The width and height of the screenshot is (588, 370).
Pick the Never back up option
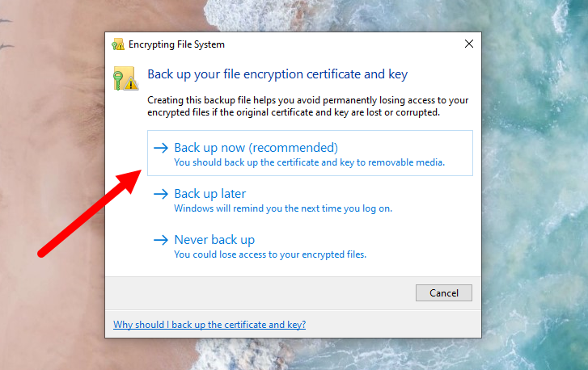click(310, 246)
